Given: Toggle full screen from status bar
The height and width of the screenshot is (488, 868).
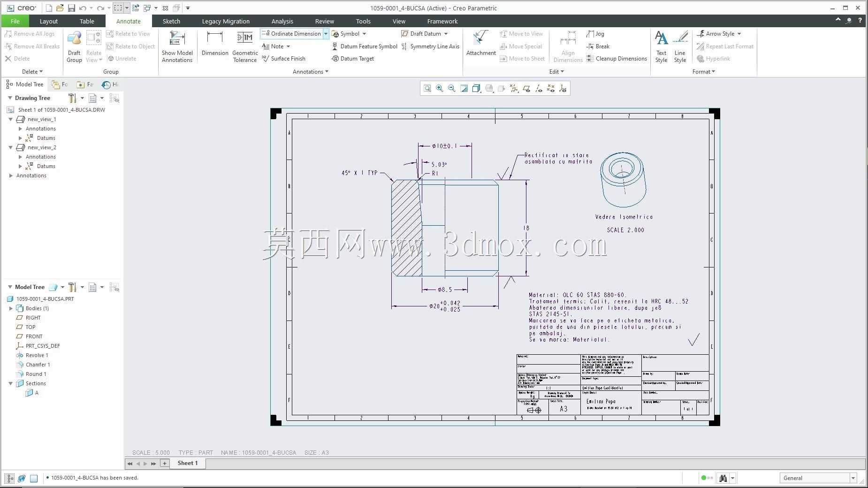Looking at the screenshot, I should [34, 478].
